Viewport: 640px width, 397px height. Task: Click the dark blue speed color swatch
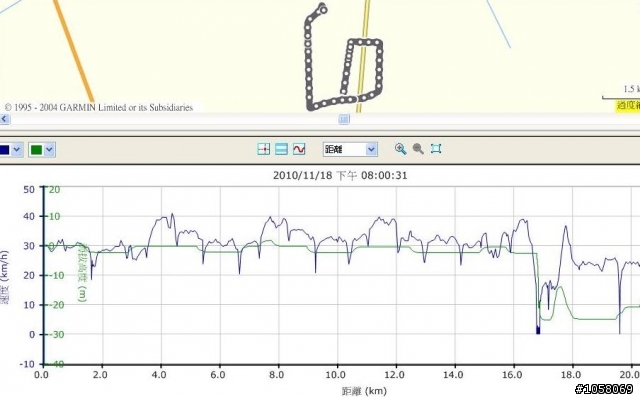(x=4, y=150)
